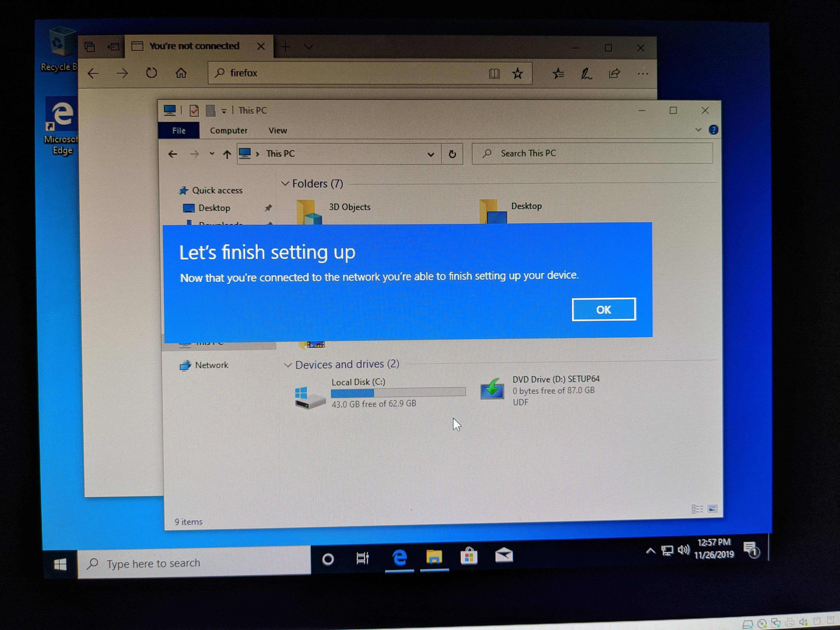Launch Microsoft Store from the taskbar

click(x=469, y=557)
